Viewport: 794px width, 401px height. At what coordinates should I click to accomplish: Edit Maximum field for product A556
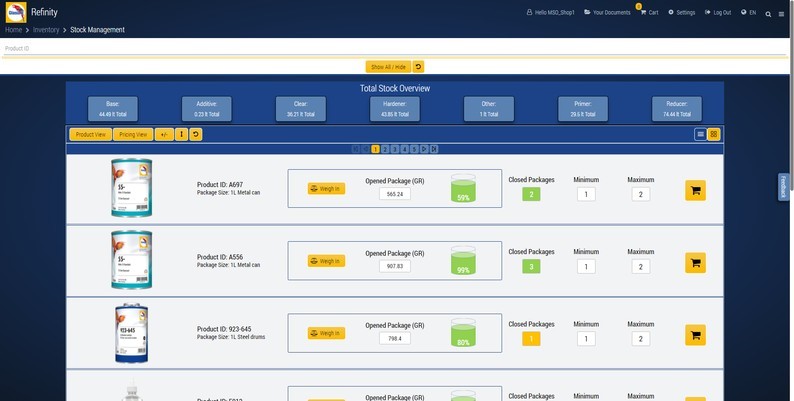(x=641, y=267)
